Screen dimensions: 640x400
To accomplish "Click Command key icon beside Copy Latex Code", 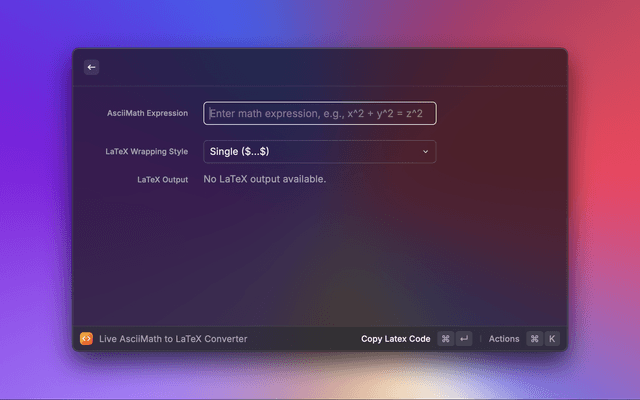I will (x=445, y=339).
